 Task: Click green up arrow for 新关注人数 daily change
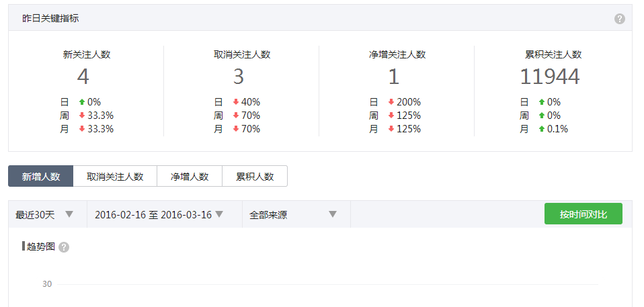[x=82, y=102]
